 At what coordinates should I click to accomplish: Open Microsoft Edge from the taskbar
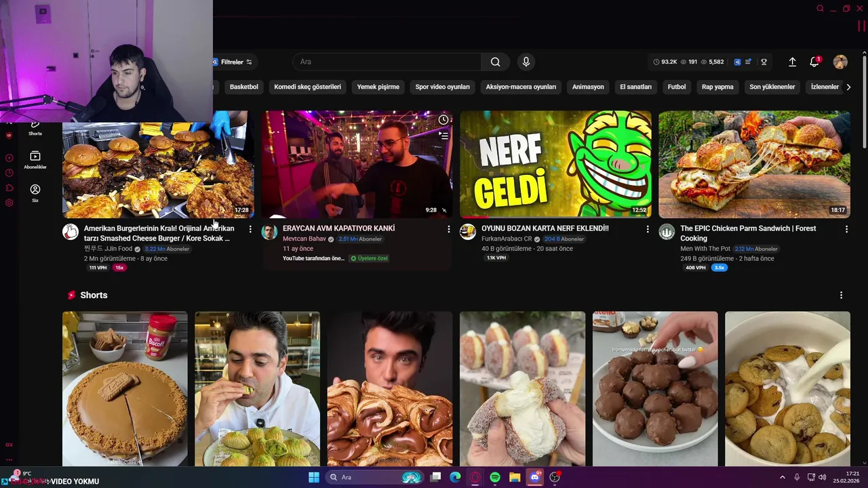(x=455, y=477)
